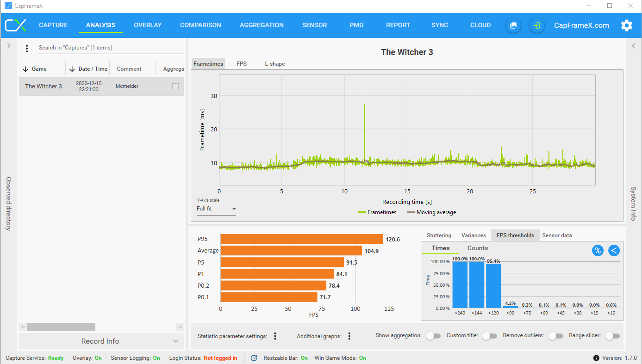
Task: Click the Moving average legend entry
Action: 431,212
